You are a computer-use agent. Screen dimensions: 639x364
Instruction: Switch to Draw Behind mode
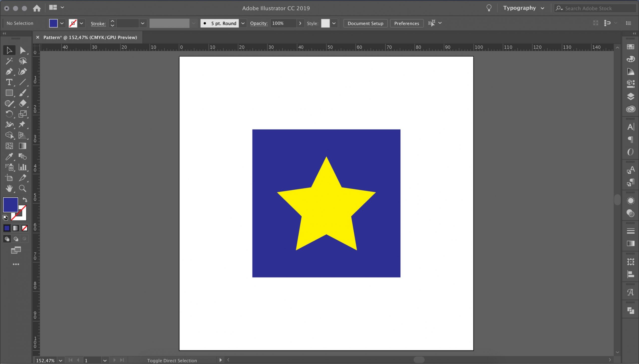[x=16, y=239]
